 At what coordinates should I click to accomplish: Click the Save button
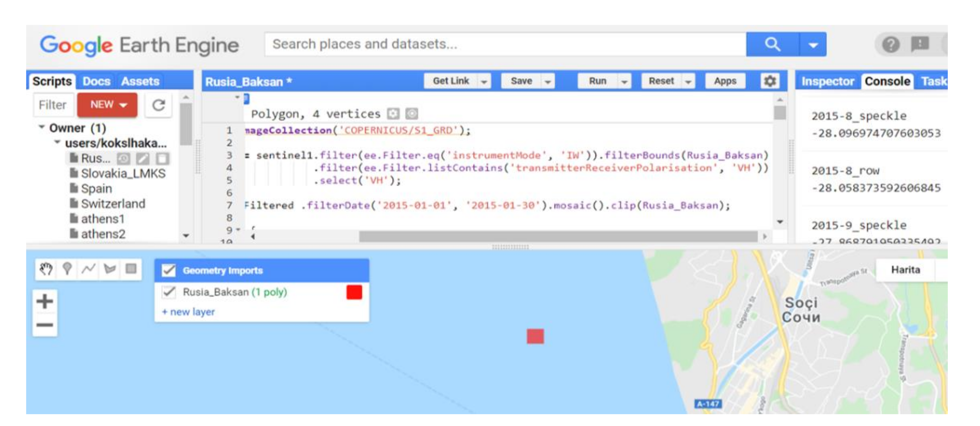tap(521, 81)
